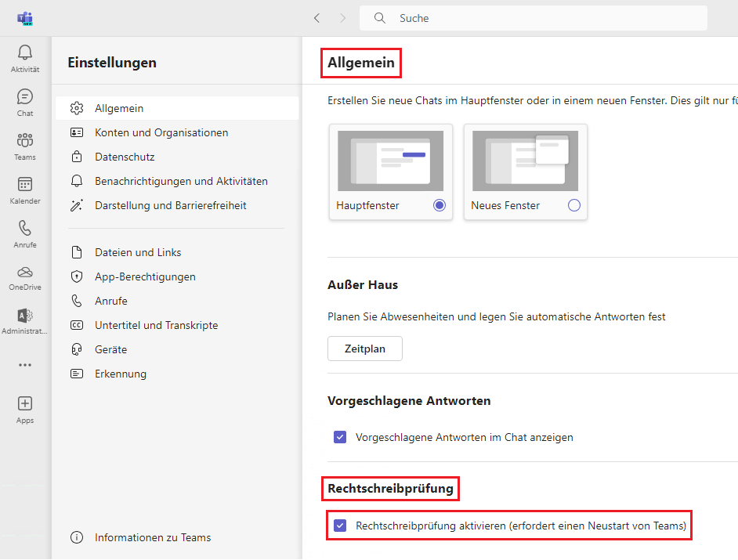Click the forward navigation chevron

pos(343,18)
